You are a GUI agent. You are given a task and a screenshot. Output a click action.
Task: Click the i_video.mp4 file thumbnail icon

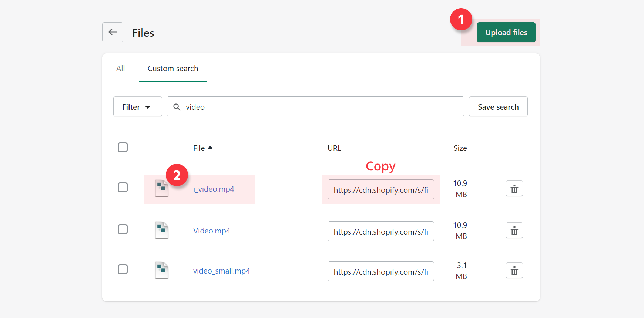point(161,189)
